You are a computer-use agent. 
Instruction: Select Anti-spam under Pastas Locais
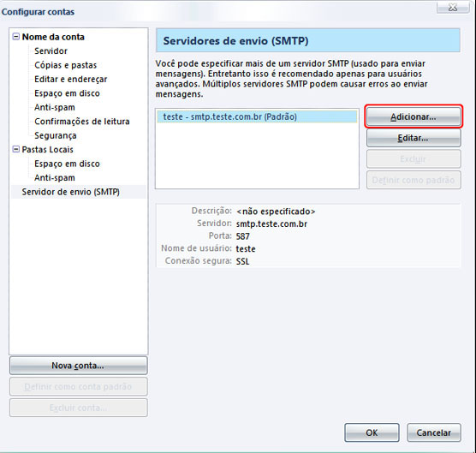(55, 177)
